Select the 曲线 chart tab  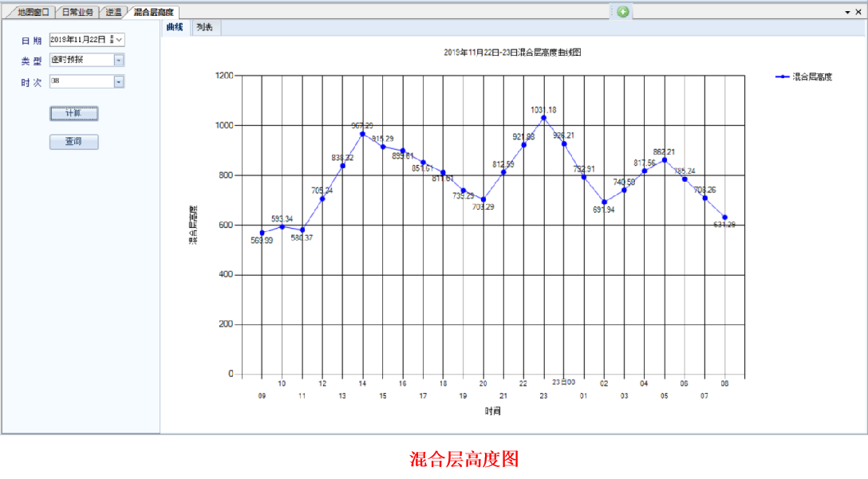coord(175,28)
